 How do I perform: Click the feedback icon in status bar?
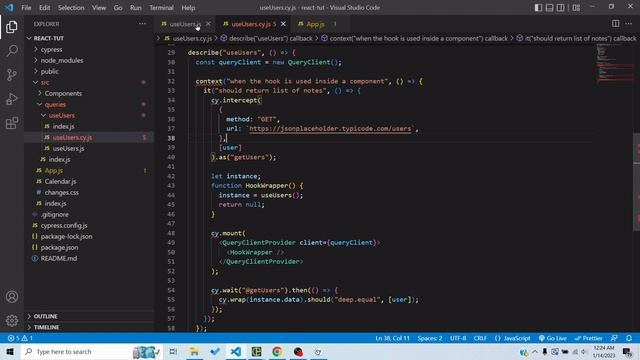pos(614,338)
